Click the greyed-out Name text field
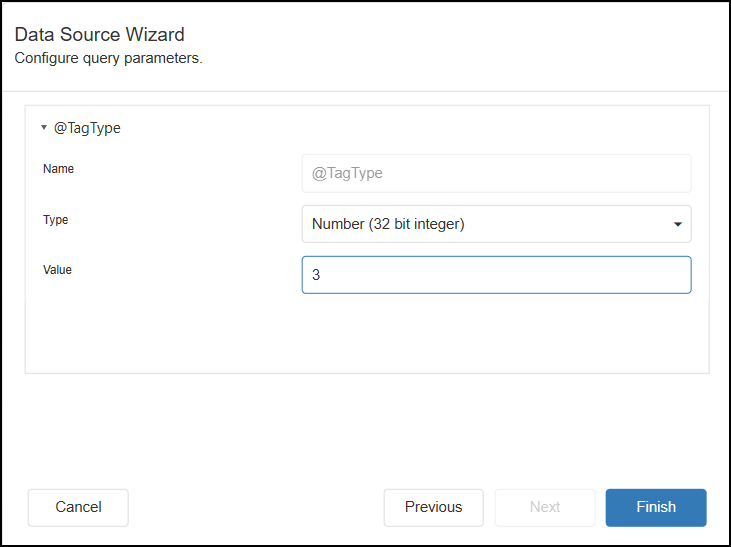Image resolution: width=731 pixels, height=547 pixels. pyautogui.click(x=496, y=173)
